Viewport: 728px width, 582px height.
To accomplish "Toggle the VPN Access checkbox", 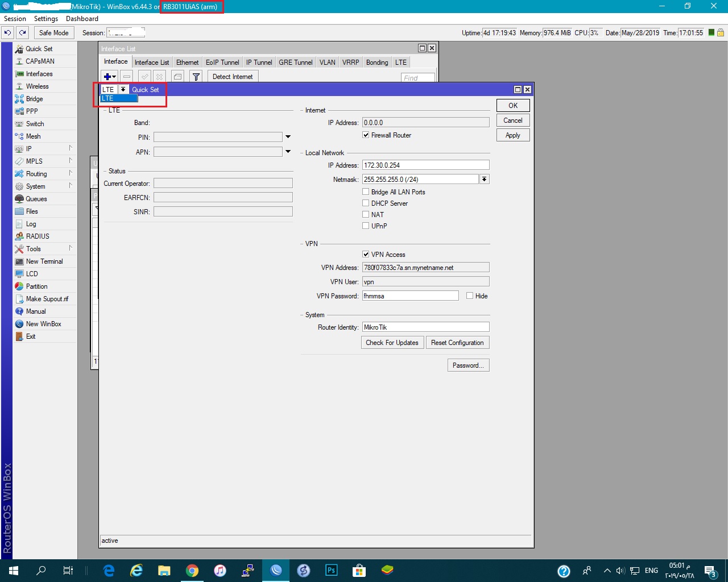I will tap(366, 255).
